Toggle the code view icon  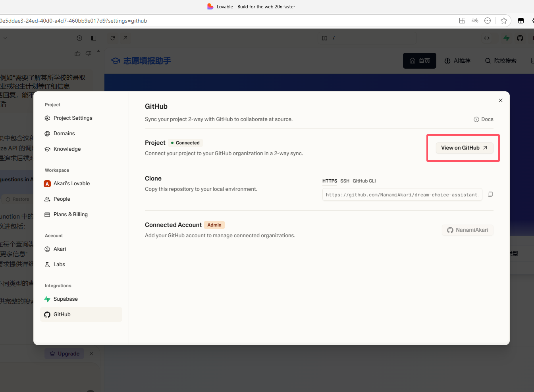[487, 38]
